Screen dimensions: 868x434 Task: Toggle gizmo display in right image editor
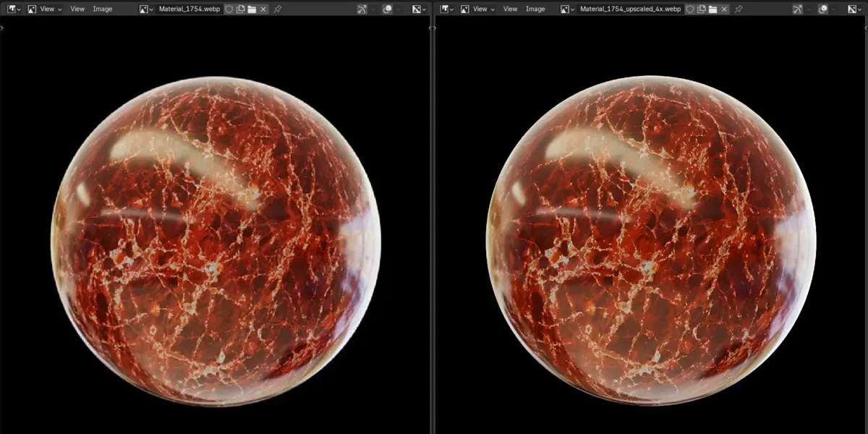coord(797,9)
